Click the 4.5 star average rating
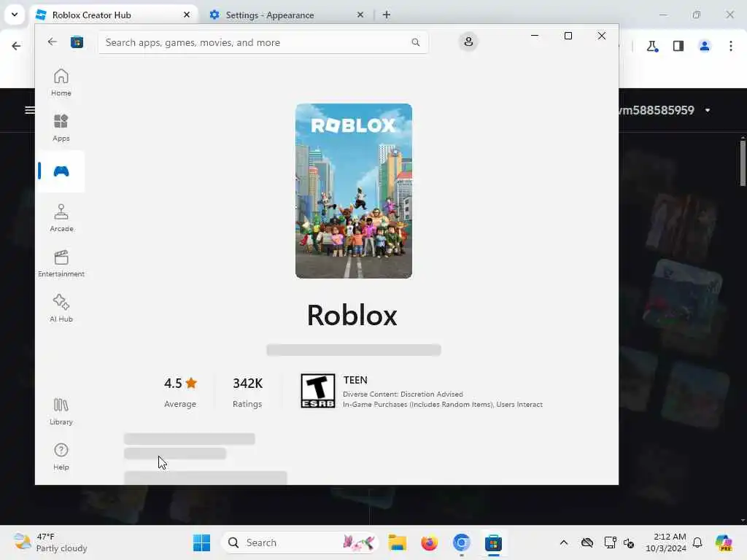The height and width of the screenshot is (560, 747). coord(180,392)
